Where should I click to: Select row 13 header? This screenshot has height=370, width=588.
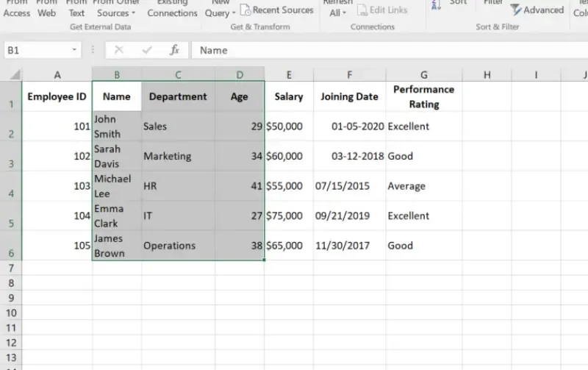coord(11,357)
